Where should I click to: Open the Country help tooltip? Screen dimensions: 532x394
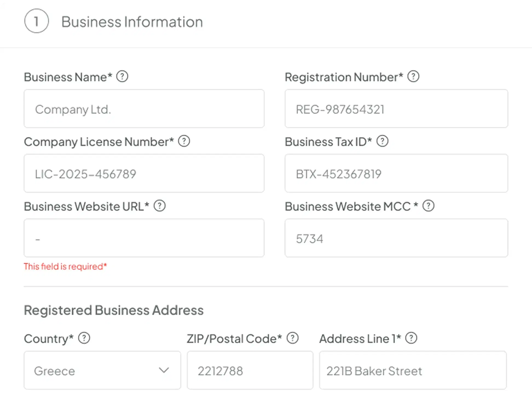click(x=83, y=338)
